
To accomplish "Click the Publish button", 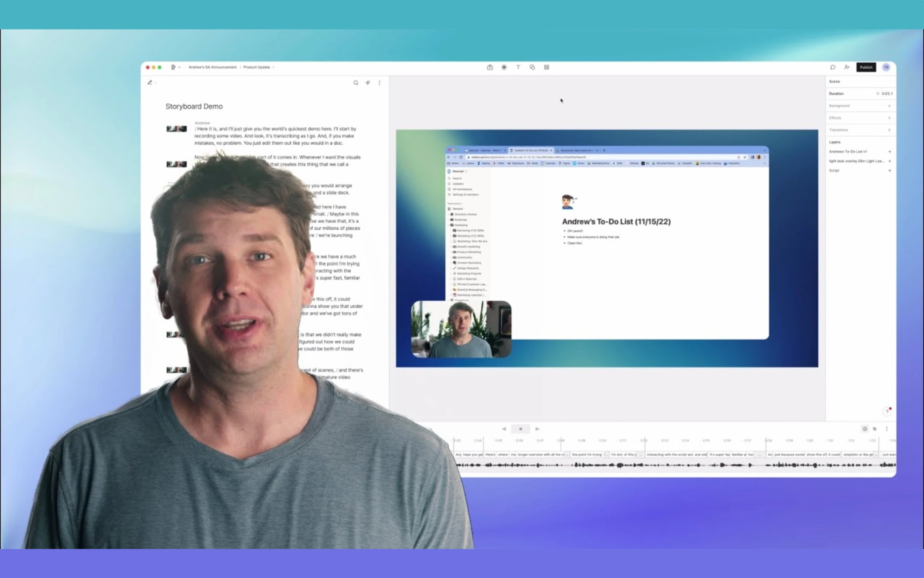I will (865, 67).
